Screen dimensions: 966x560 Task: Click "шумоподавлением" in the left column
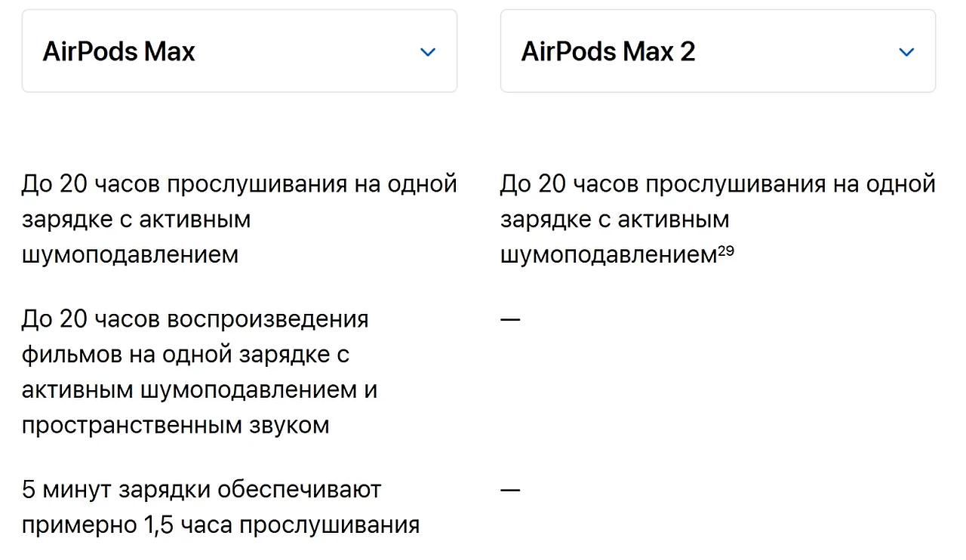click(x=130, y=255)
